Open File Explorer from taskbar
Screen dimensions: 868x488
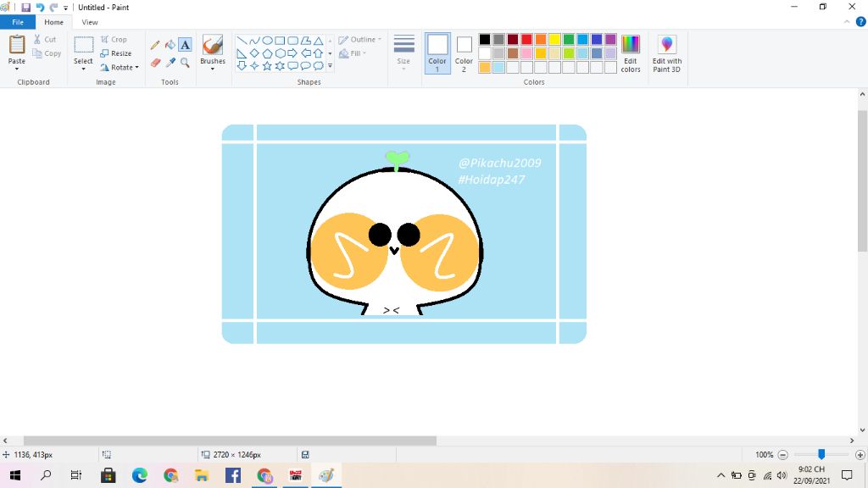pyautogui.click(x=202, y=475)
